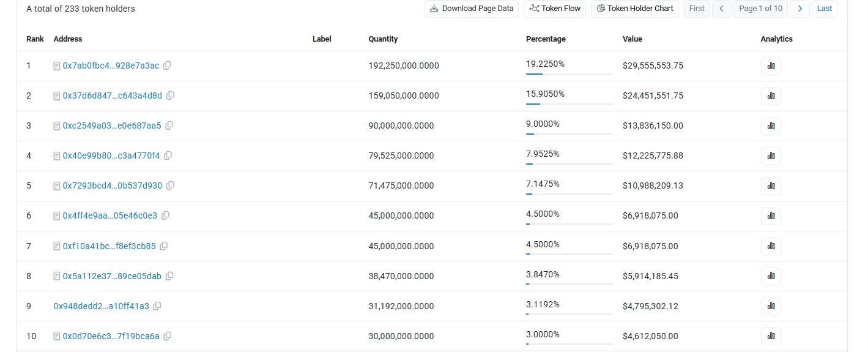The width and height of the screenshot is (868, 352).
Task: Copy address 0x37d6d847…c643a4d8d
Action: point(170,95)
